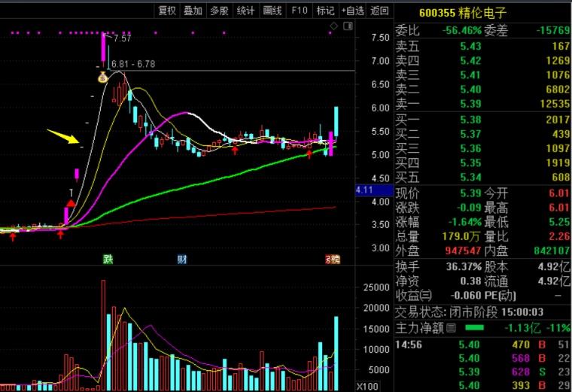This screenshot has height=392, width=572.
Task: Toggle the panel layout icon beside the diamond
Action: pyautogui.click(x=347, y=28)
